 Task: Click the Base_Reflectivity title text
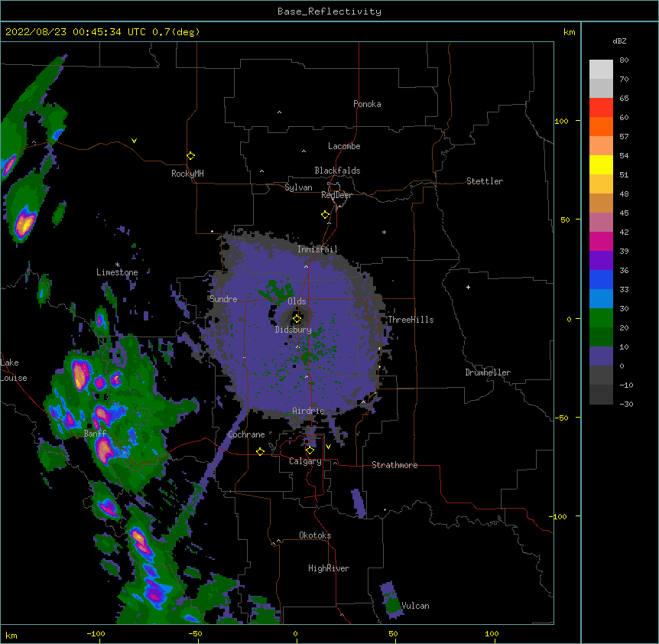[329, 11]
